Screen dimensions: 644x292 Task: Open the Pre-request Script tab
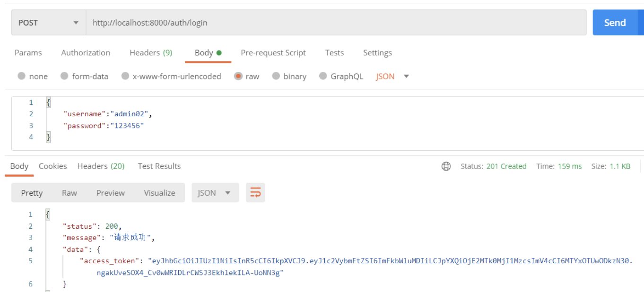tap(273, 52)
